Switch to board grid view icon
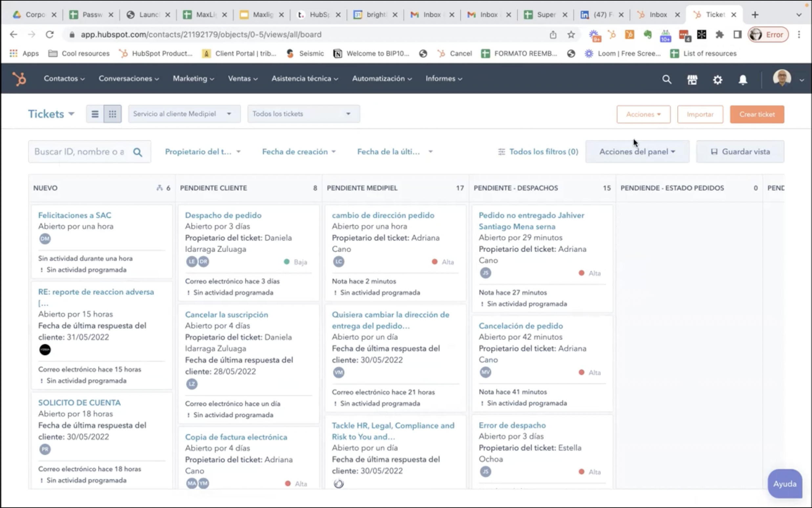Image resolution: width=812 pixels, height=508 pixels. 113,114
